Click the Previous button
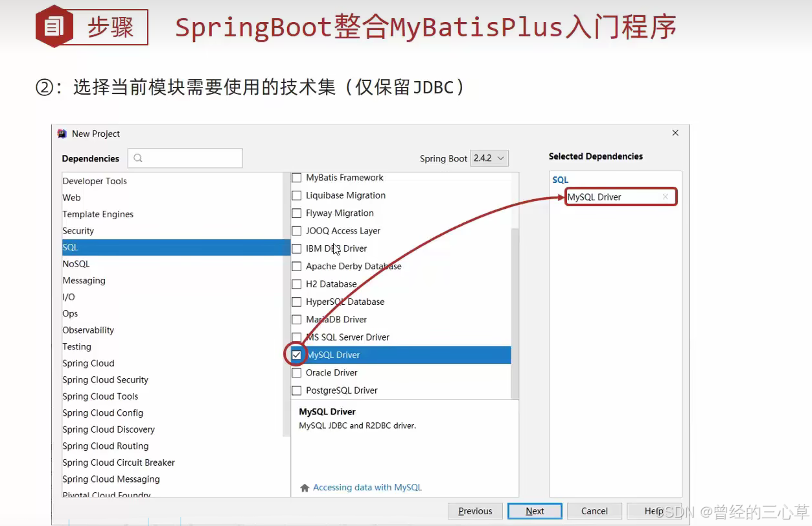812x526 pixels. (x=475, y=511)
